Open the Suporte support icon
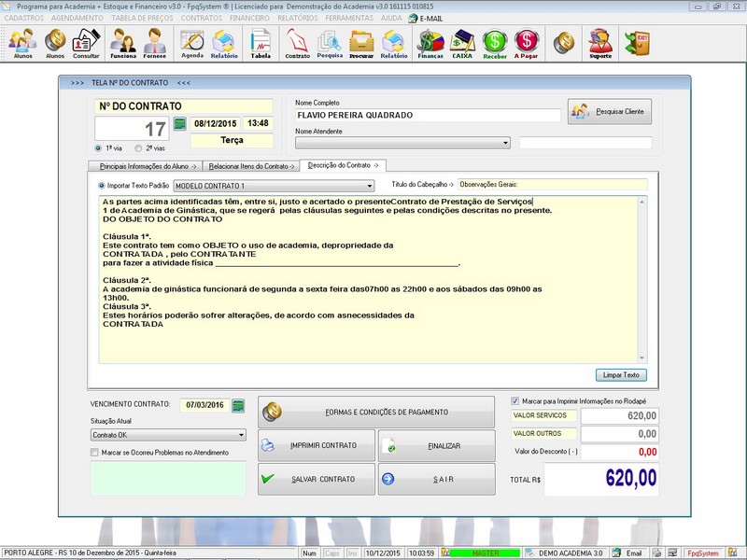747x560 pixels. (600, 43)
